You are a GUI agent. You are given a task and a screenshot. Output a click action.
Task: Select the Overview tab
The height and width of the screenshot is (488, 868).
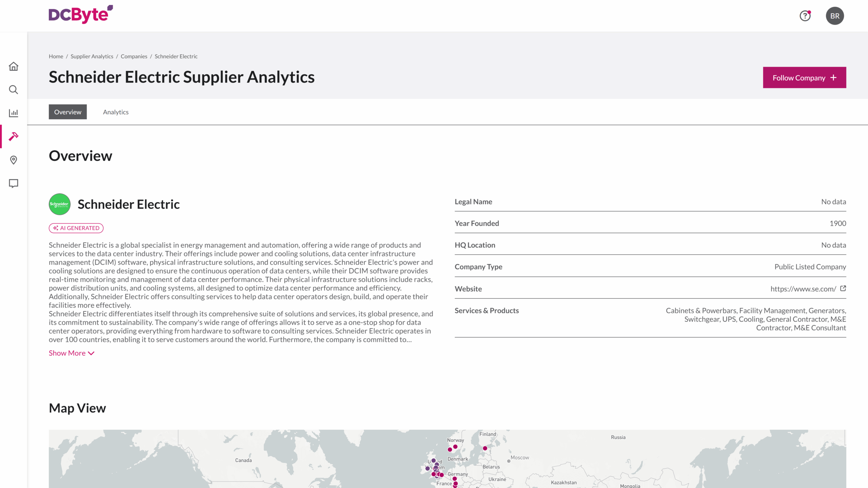tap(67, 112)
